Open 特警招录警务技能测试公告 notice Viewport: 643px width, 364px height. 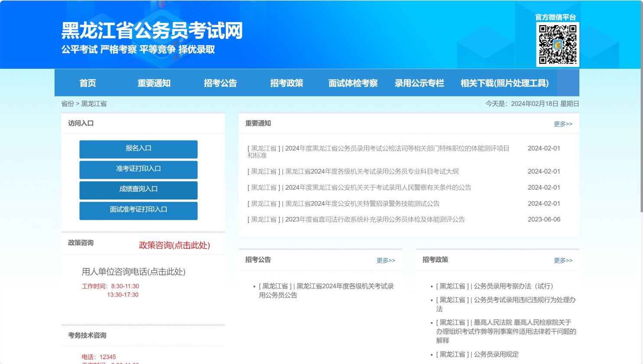(343, 203)
